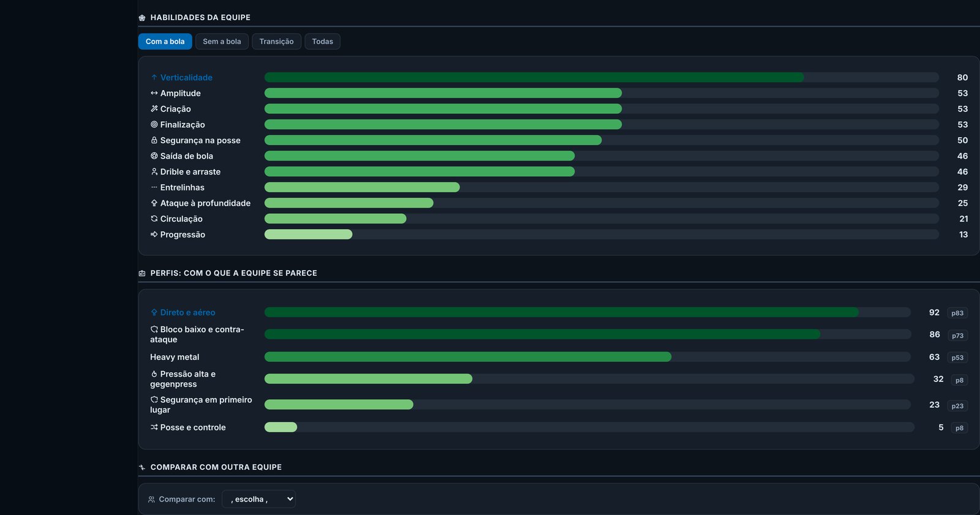Click the Habilidades da Equipe header icon
The height and width of the screenshot is (515, 980).
pos(142,18)
